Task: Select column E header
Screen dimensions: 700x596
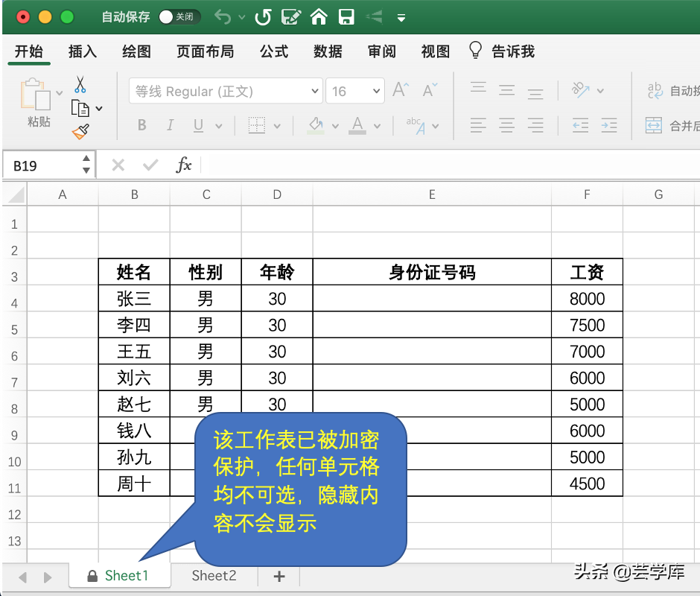Action: pyautogui.click(x=432, y=194)
